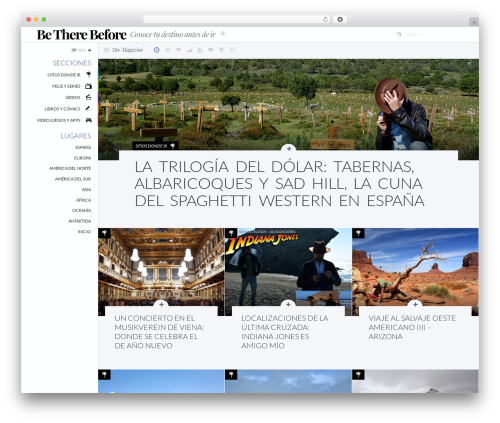Expand plus button on the Indiana Jones card

click(288, 304)
